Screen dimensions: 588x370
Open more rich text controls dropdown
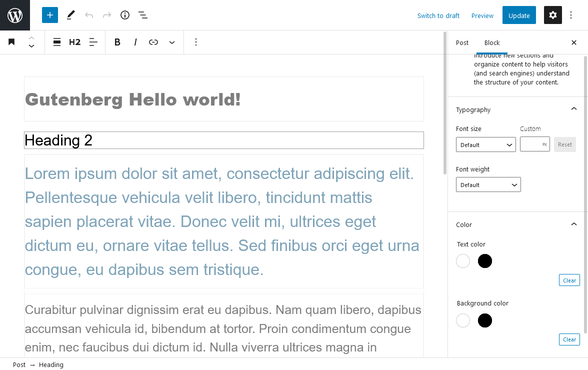pos(172,42)
